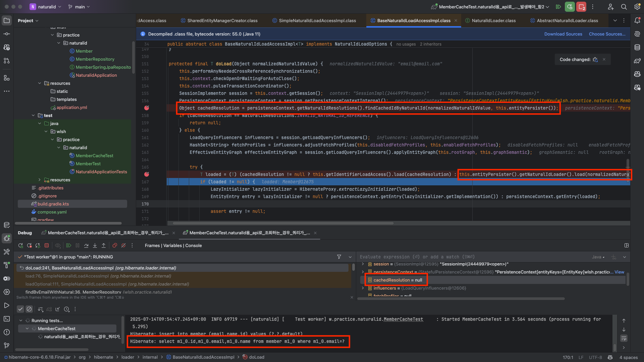The height and width of the screenshot is (362, 644).
Task: Click sort tests icon in test runner toolbar
Action: (41, 309)
